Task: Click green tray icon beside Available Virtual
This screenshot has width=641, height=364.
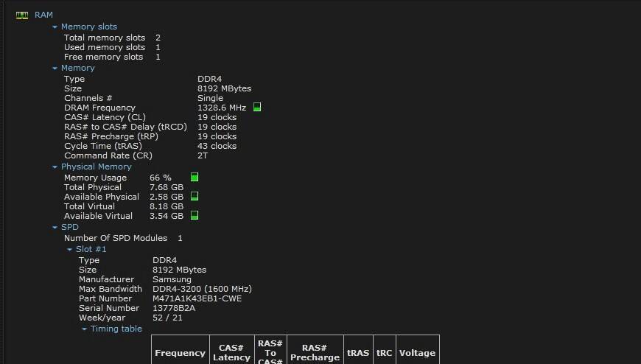Action: coord(195,216)
